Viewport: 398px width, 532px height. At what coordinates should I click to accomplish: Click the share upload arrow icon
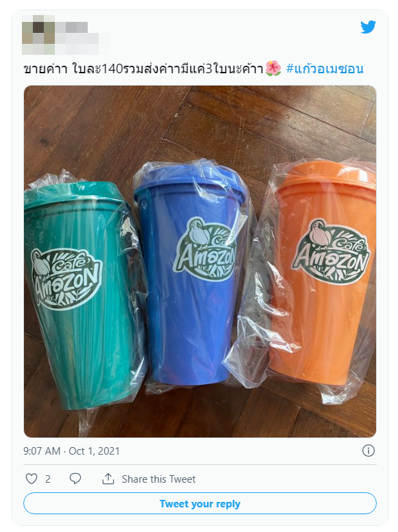[108, 479]
